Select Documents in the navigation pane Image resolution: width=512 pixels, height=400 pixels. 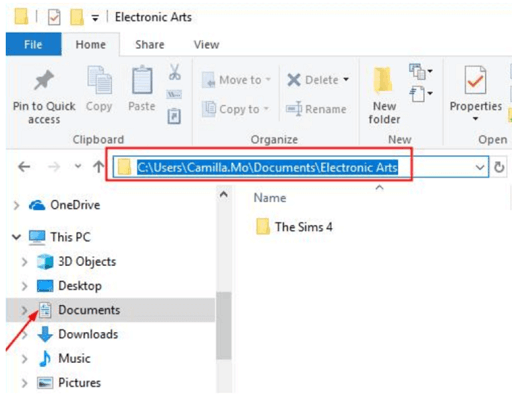click(110, 310)
